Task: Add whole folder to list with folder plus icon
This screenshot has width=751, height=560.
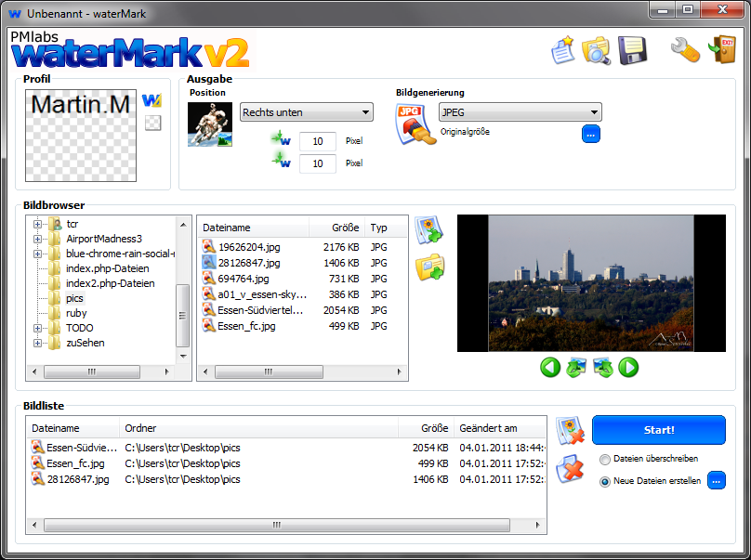Action: [429, 267]
